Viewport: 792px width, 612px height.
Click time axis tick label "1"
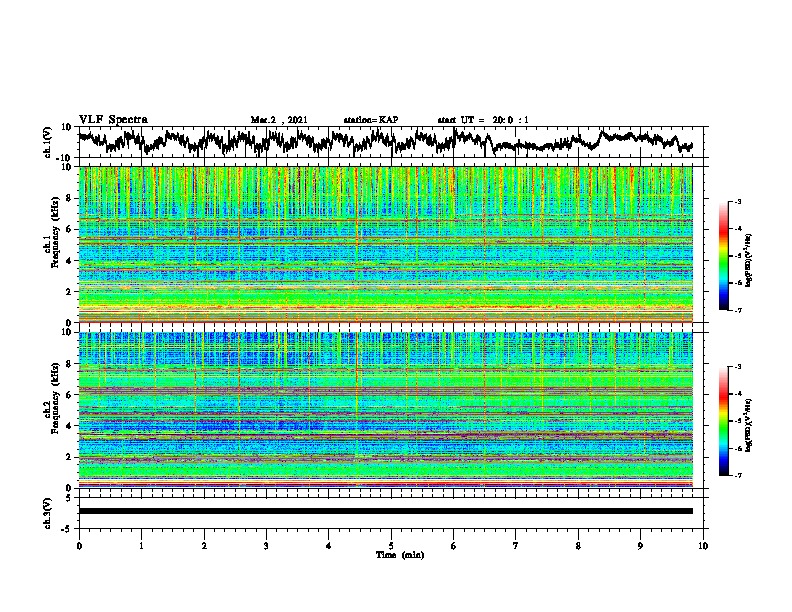(x=141, y=546)
